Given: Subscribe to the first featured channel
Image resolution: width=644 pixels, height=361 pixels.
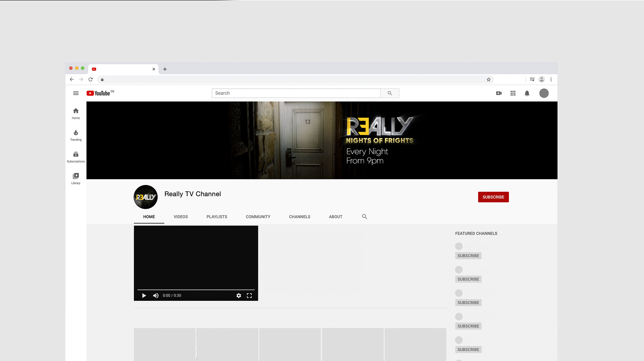Looking at the screenshot, I should coord(468,256).
